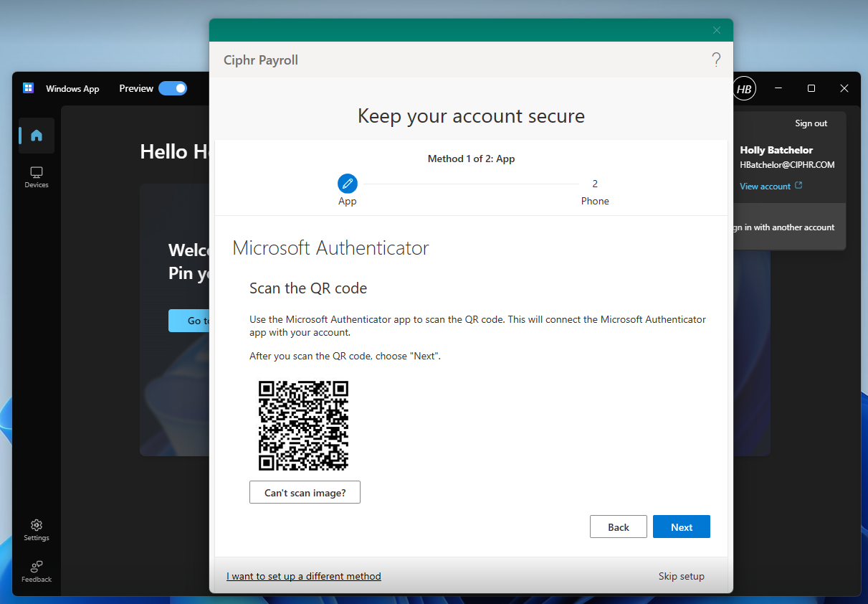This screenshot has width=868, height=604.
Task: Click the "Method 1 of 2: App" label
Action: pos(472,159)
